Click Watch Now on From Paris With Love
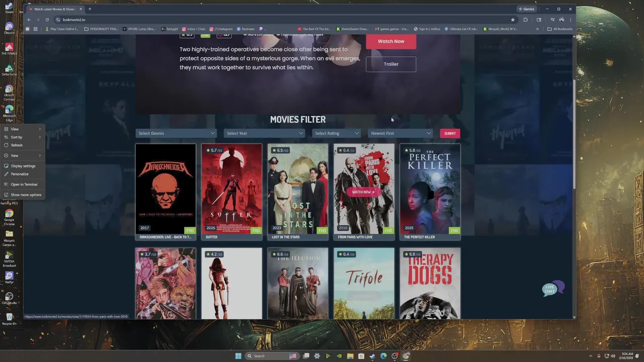644x362 pixels. (x=363, y=192)
